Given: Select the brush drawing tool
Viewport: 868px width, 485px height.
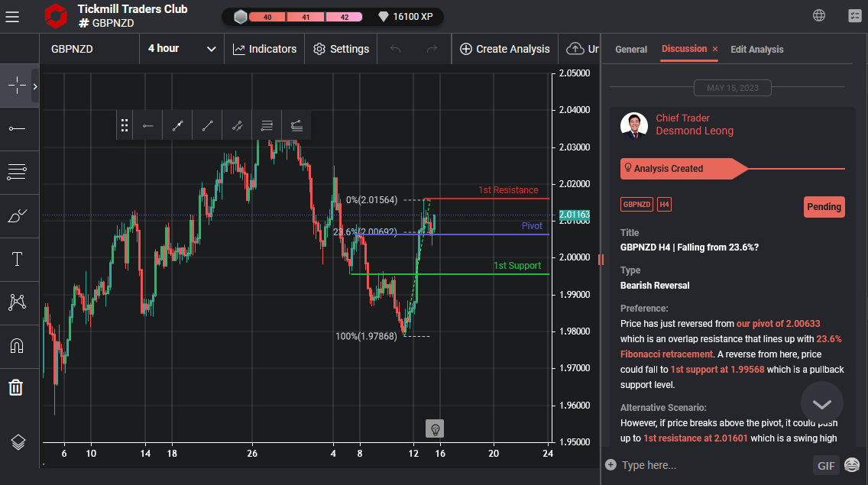Looking at the screenshot, I should [x=17, y=215].
